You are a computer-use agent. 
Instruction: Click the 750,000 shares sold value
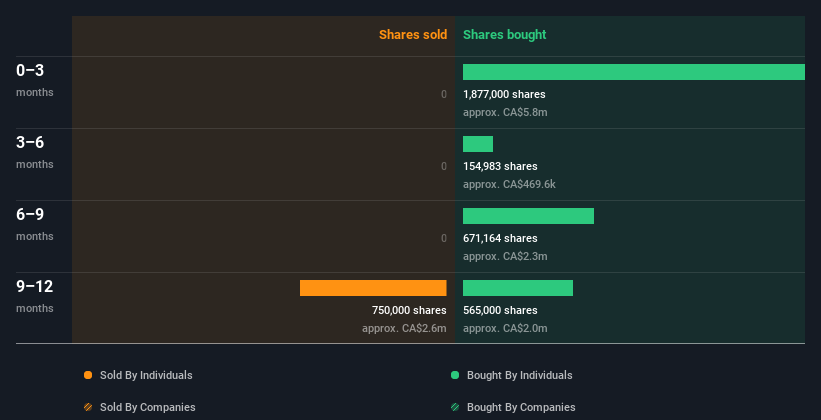click(x=409, y=310)
